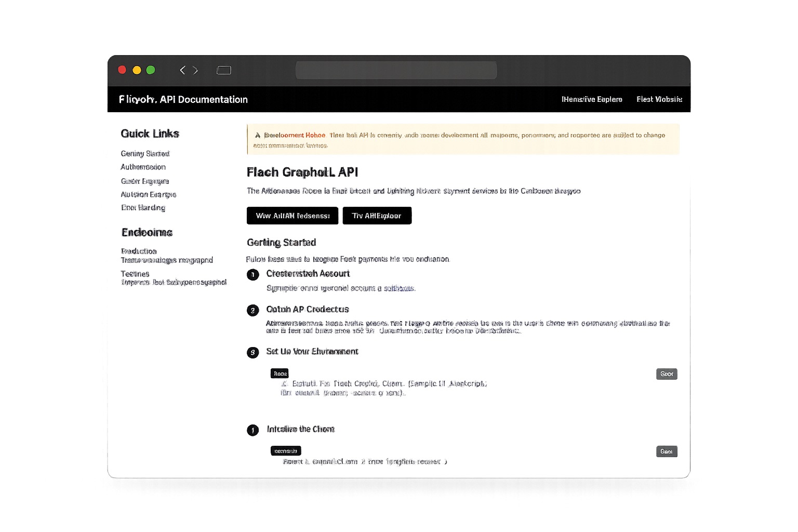Click the tab overview icon in the browser toolbar
The width and height of the screenshot is (798, 532).
224,70
